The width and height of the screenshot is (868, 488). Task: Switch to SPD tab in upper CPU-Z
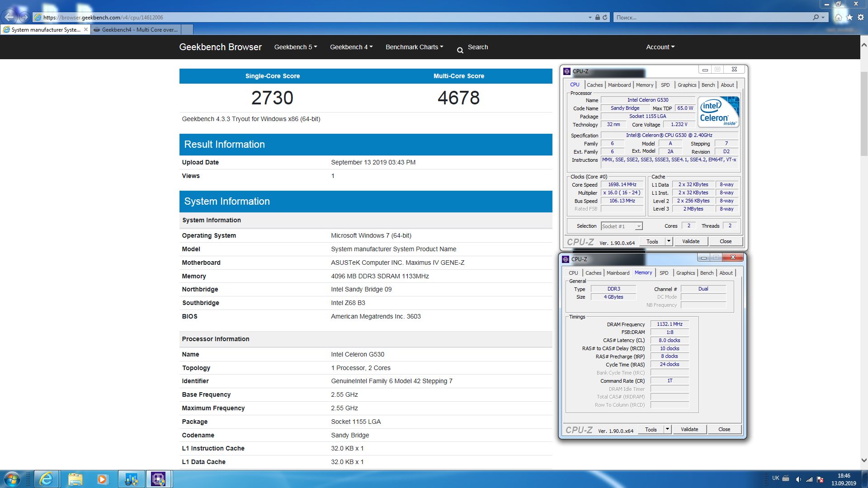(665, 85)
